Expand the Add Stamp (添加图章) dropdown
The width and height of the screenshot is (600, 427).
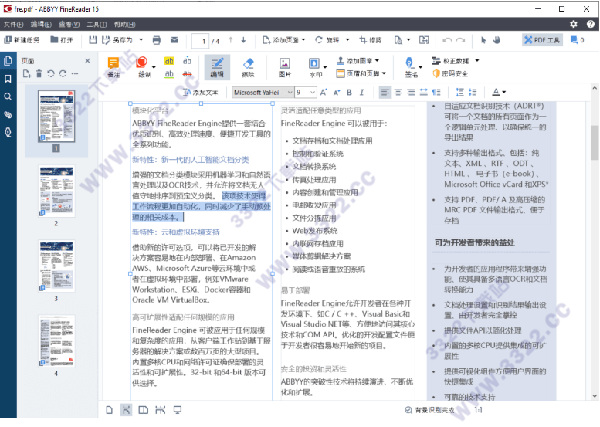[377, 60]
